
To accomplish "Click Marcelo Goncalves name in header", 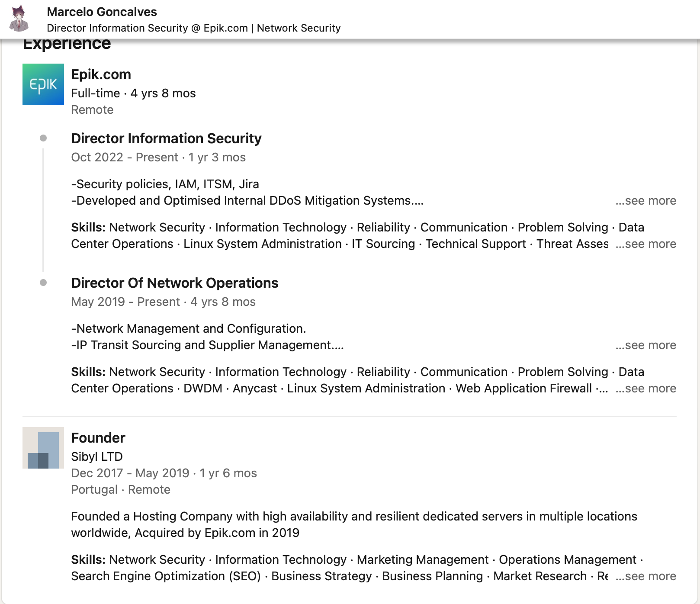I will coord(102,12).
